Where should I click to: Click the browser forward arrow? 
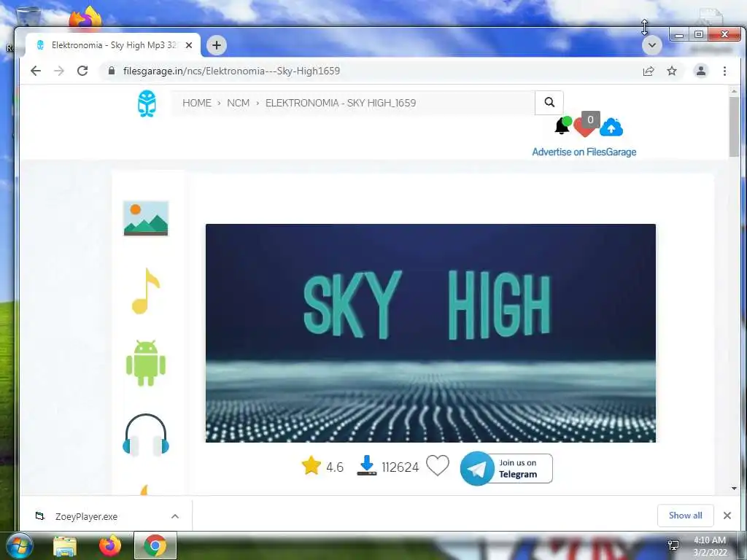58,71
